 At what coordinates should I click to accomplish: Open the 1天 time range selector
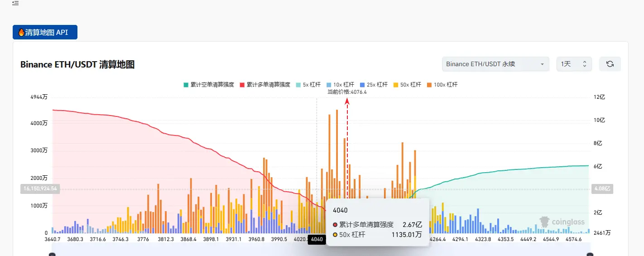pos(574,64)
